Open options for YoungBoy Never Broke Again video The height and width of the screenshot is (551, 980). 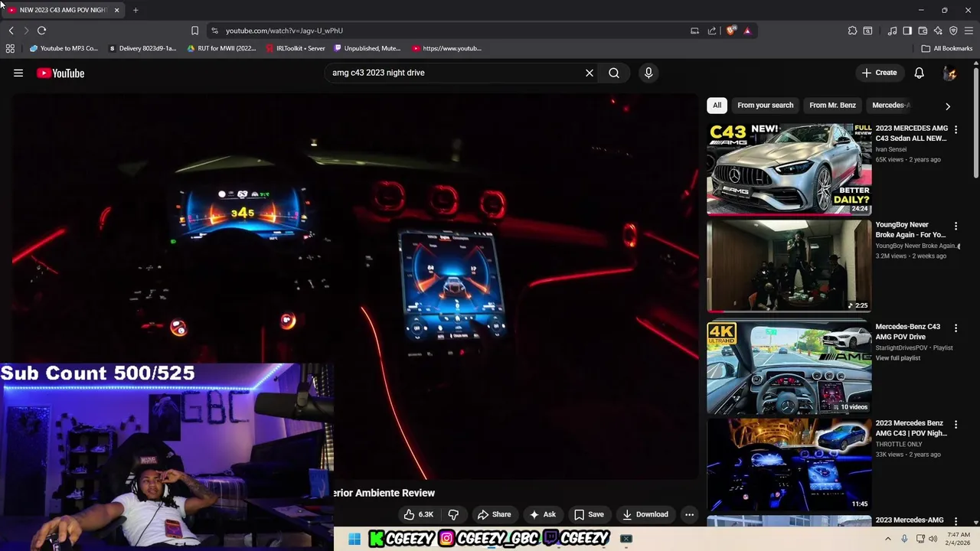click(x=955, y=227)
